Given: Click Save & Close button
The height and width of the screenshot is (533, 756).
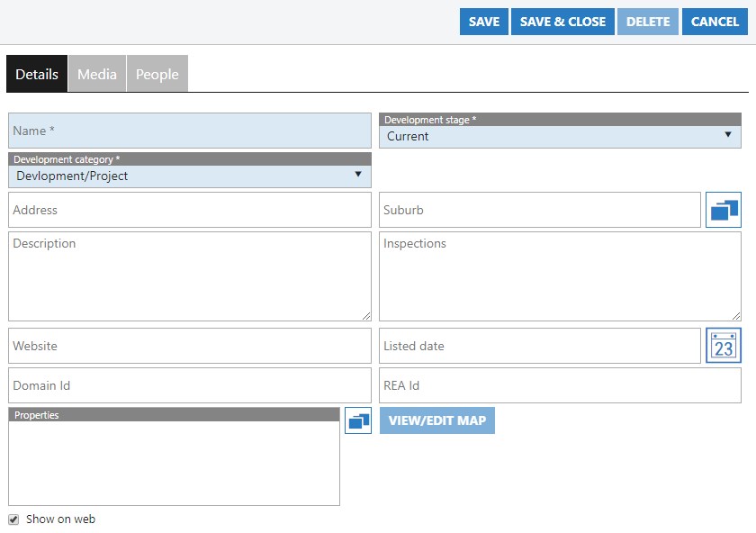Looking at the screenshot, I should 562,22.
